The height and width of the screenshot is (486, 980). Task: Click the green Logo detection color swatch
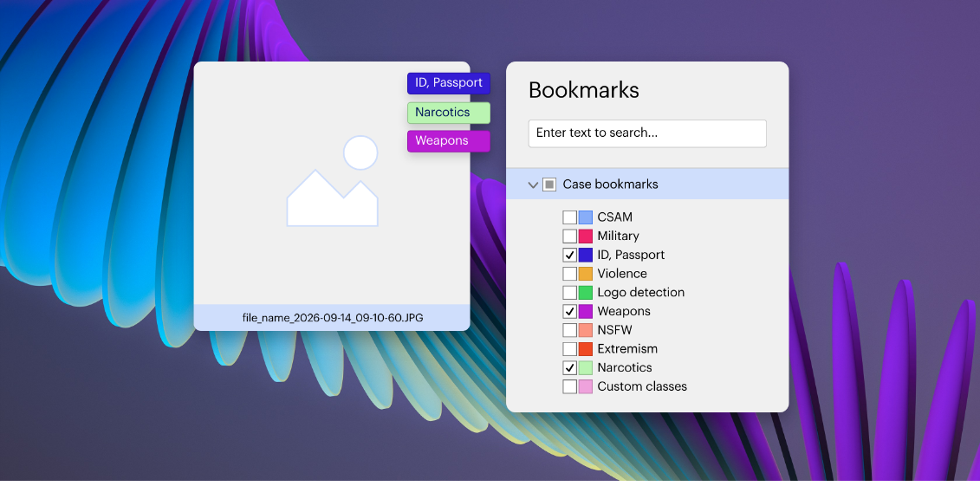(586, 293)
